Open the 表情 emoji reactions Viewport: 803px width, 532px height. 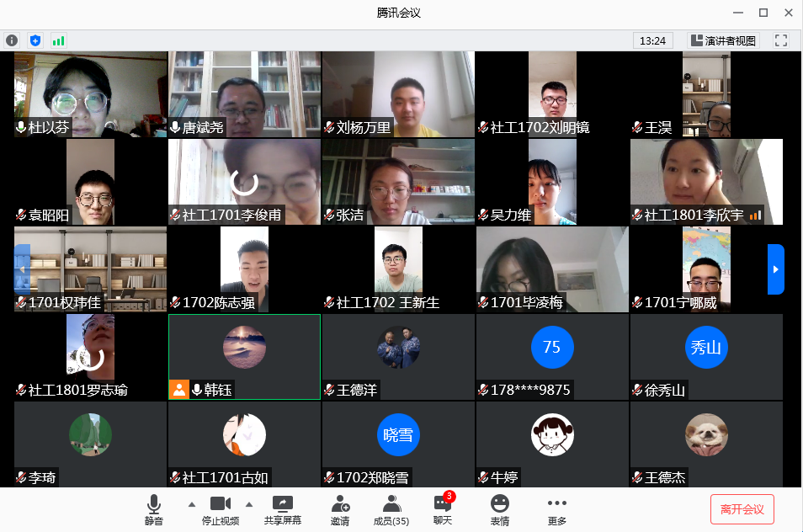[500, 508]
